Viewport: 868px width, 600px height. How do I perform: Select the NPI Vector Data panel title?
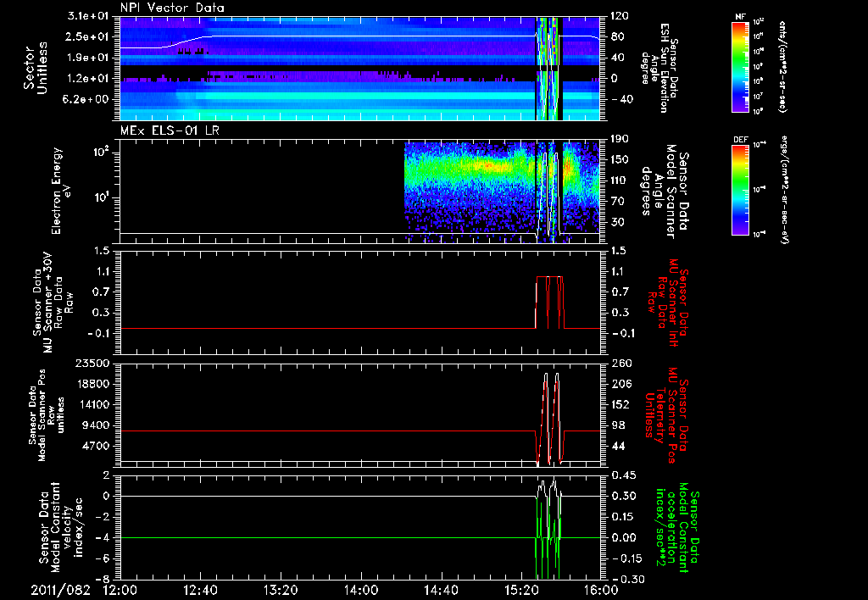(x=173, y=8)
